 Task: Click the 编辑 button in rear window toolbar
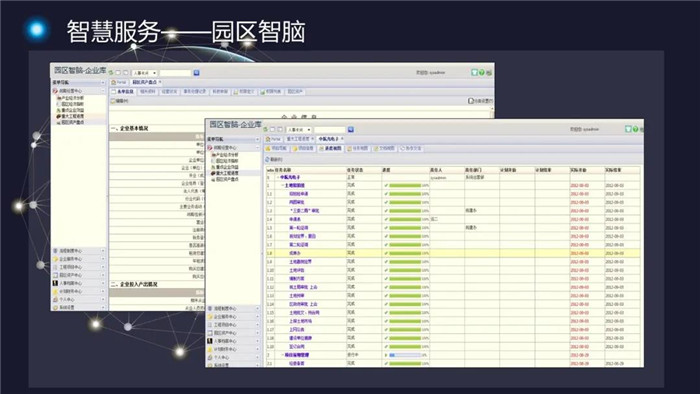point(119,101)
